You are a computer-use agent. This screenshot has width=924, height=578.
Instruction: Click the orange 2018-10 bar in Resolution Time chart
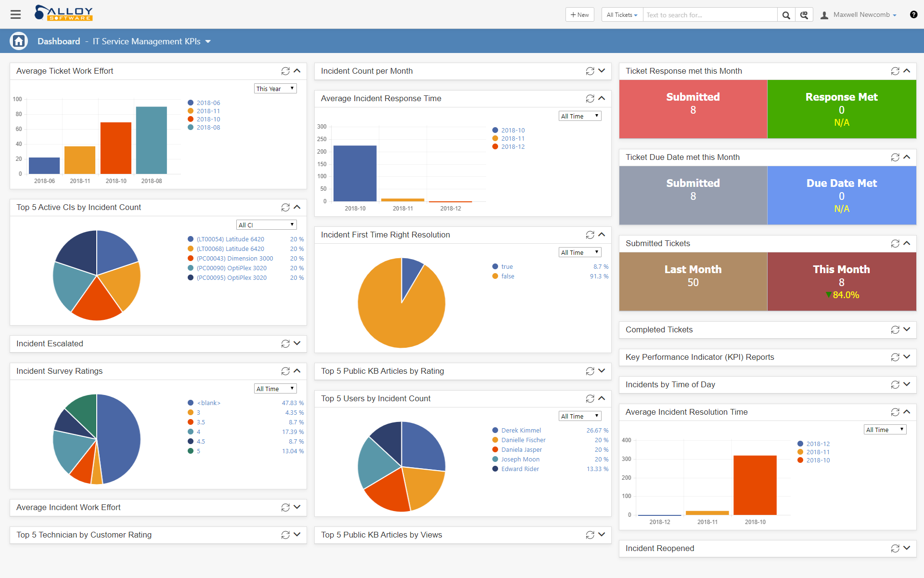coord(755,485)
